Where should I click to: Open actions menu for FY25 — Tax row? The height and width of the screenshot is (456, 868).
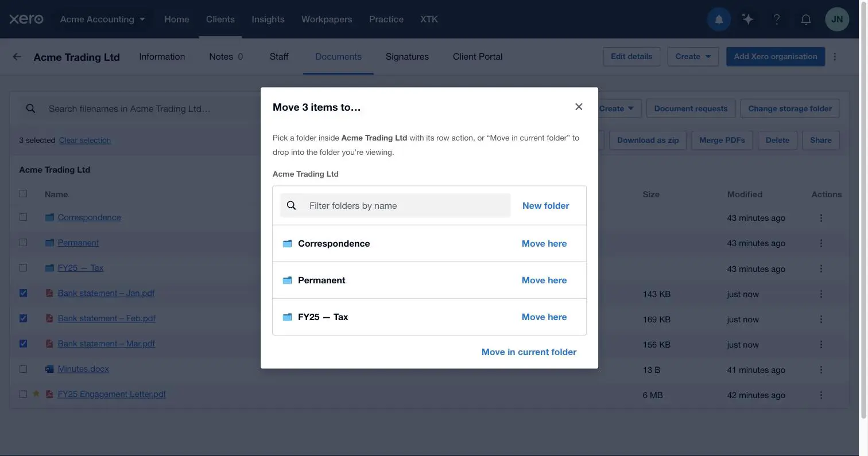click(x=821, y=268)
